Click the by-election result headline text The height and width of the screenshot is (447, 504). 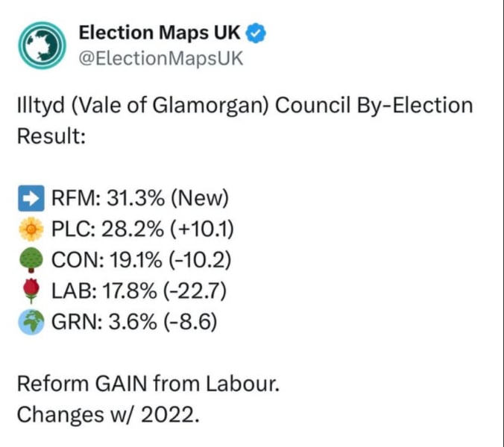click(244, 106)
